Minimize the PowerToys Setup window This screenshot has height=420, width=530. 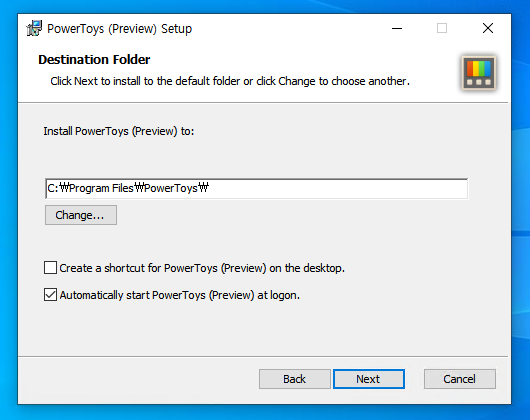coord(397,28)
